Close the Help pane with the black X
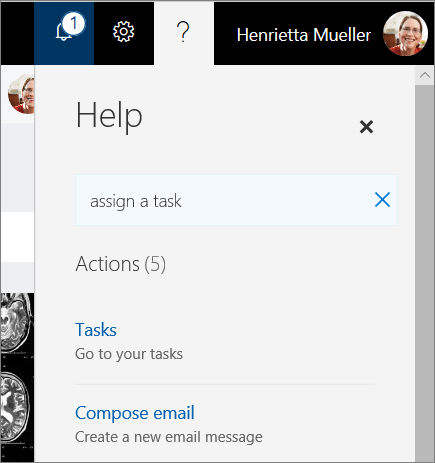Screen dimensions: 435x463 (366, 127)
